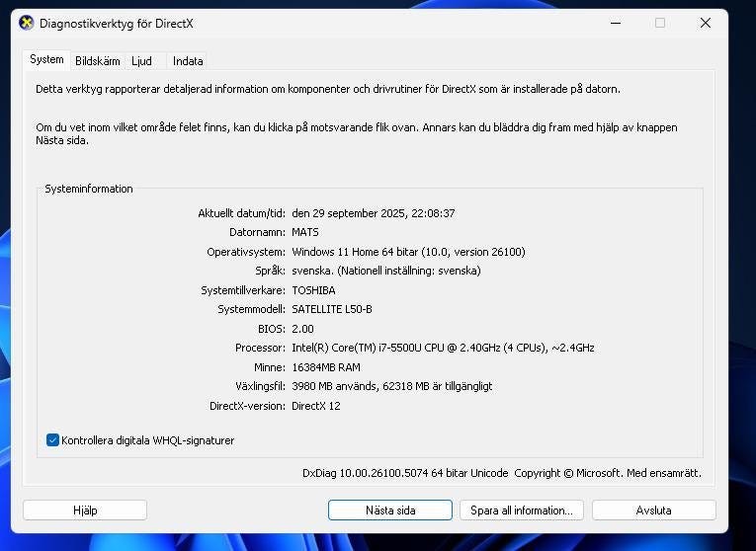The height and width of the screenshot is (551, 756).
Task: Click the processor value 'Intel(R) Core(TM) i7-5500U'
Action: [357, 348]
